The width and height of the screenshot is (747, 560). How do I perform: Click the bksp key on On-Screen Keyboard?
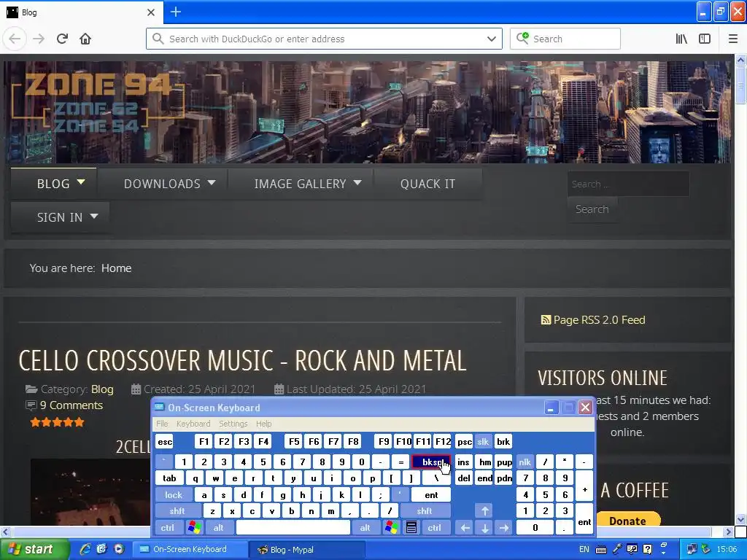click(x=431, y=462)
